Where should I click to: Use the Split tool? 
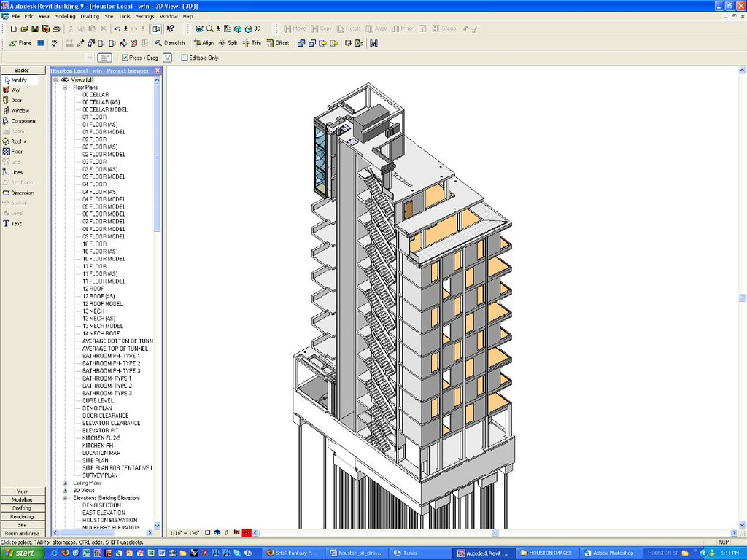coord(228,43)
